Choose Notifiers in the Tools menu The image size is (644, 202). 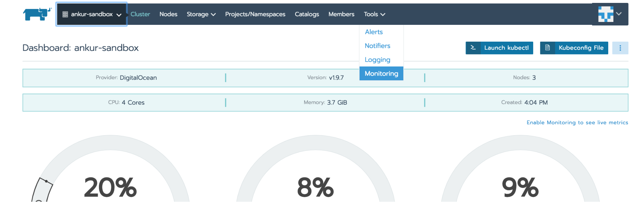tap(377, 46)
